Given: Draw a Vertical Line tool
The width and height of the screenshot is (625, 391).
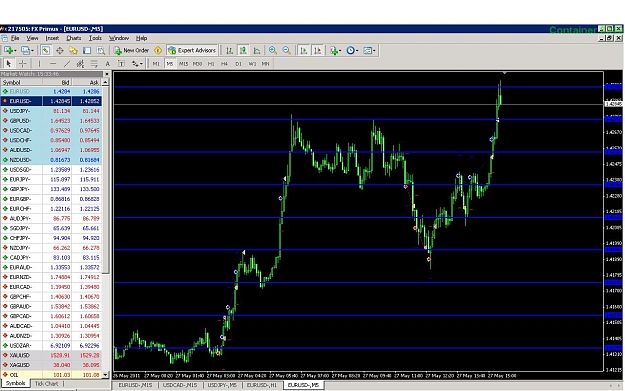Looking at the screenshot, I should coord(39,63).
